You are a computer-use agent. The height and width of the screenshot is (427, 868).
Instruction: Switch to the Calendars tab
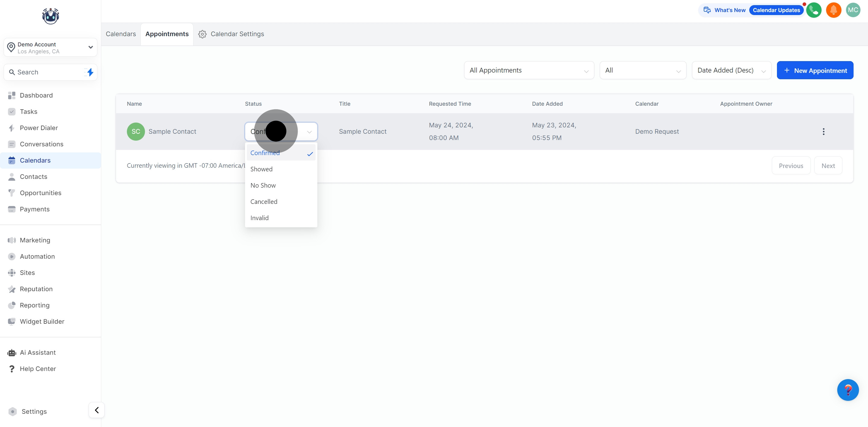pos(121,34)
